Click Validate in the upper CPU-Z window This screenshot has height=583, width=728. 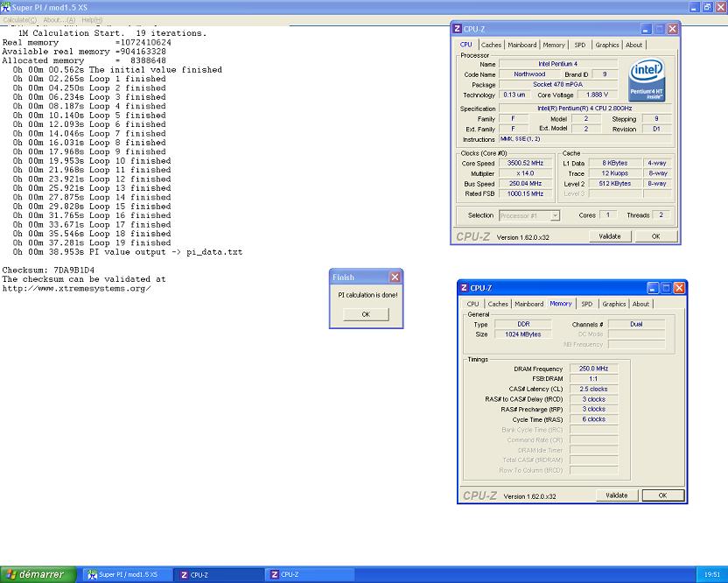point(610,236)
